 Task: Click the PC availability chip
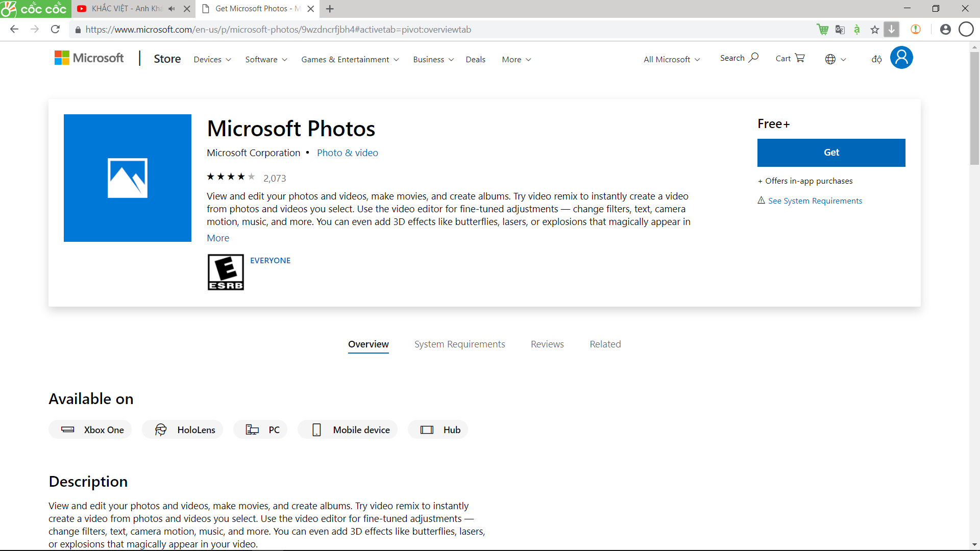[x=260, y=430]
